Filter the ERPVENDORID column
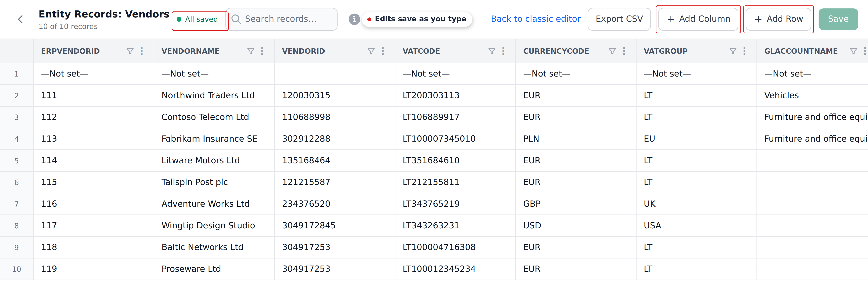 point(130,51)
